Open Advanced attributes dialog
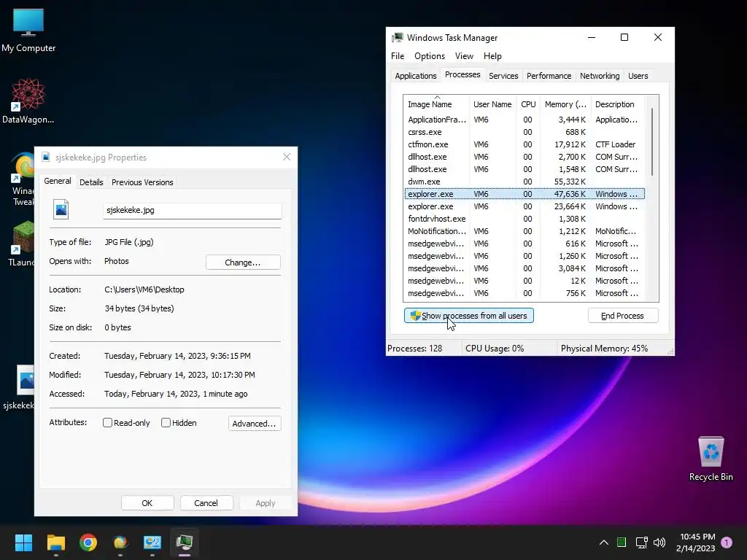 pos(255,424)
